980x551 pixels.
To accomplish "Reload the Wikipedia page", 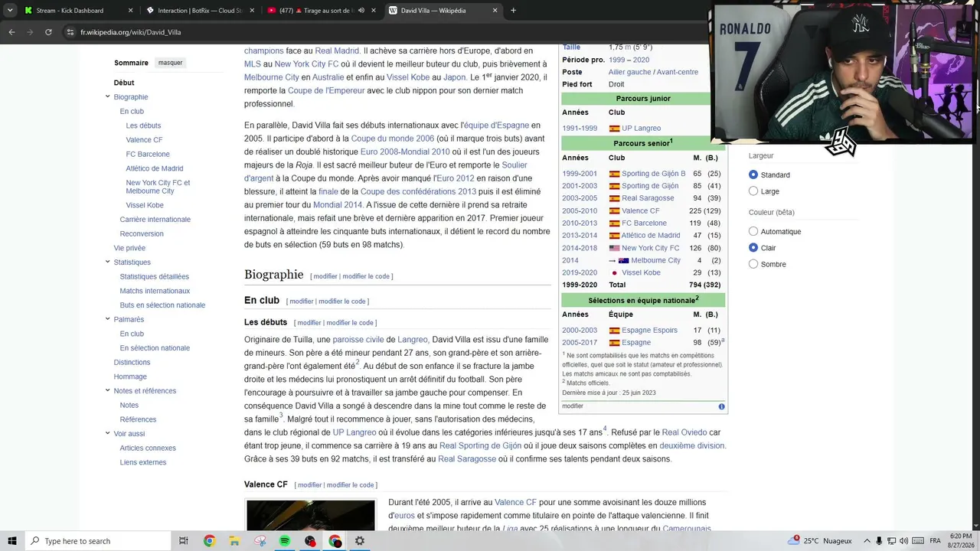I will coord(48,32).
